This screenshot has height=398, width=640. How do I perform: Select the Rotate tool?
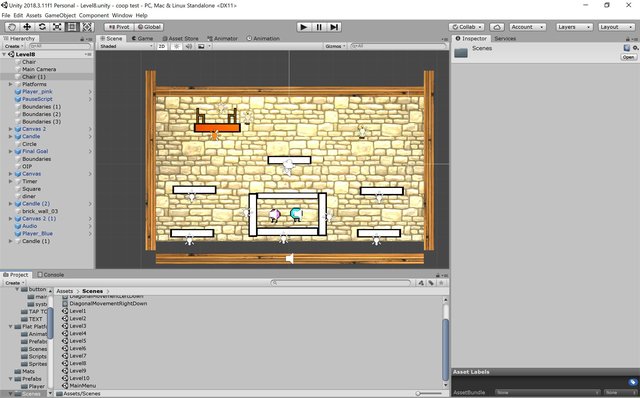coord(42,27)
